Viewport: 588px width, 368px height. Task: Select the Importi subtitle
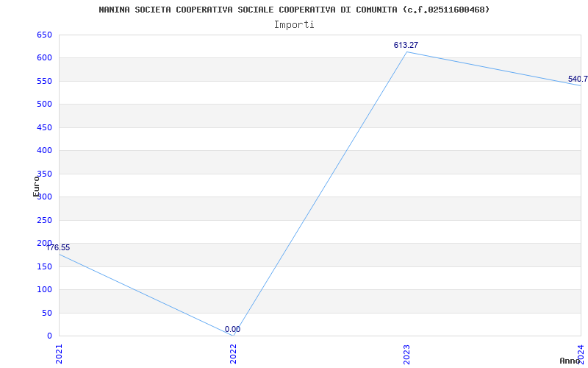click(294, 25)
